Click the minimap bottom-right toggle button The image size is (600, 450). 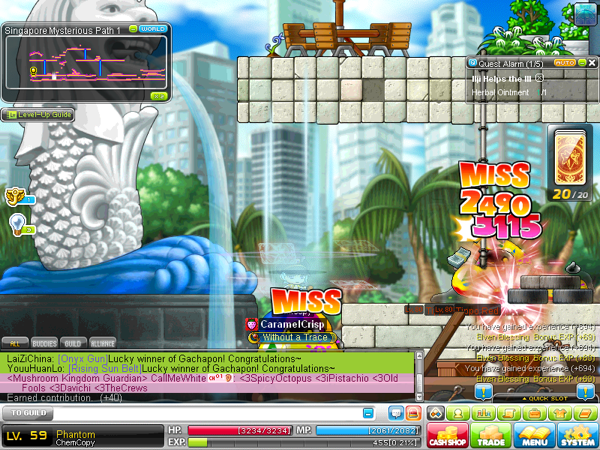[x=158, y=96]
